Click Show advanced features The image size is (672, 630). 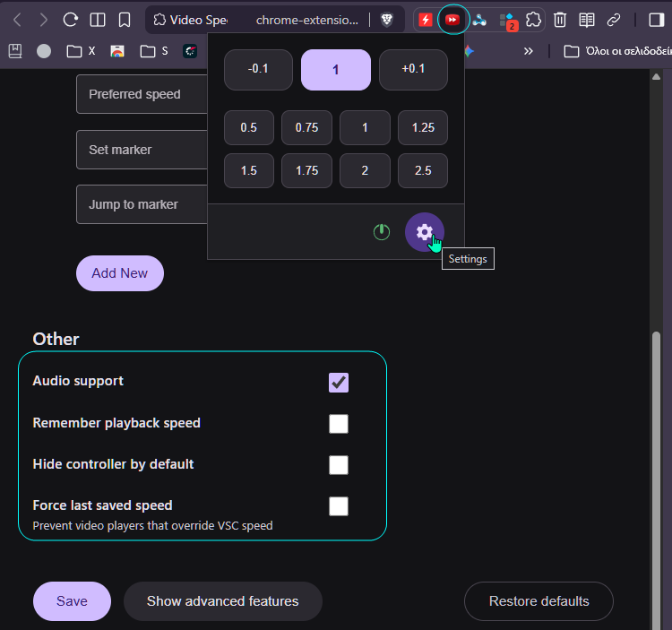click(223, 601)
